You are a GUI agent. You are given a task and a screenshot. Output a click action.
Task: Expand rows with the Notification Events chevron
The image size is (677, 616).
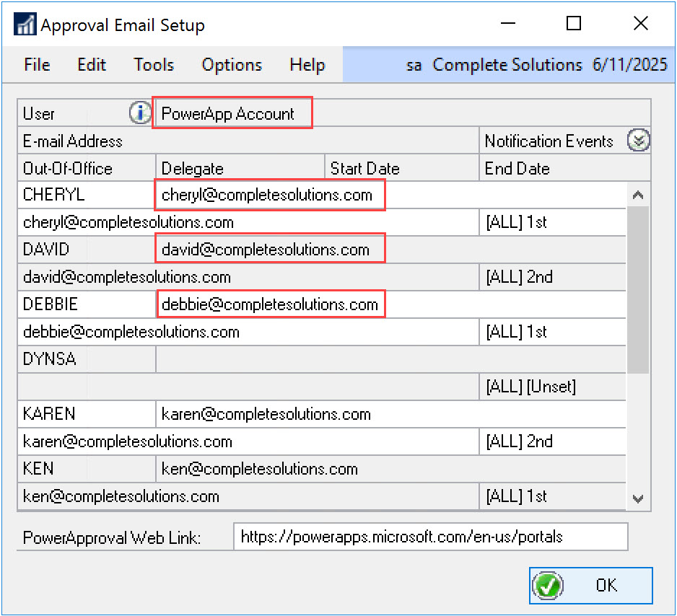[638, 141]
